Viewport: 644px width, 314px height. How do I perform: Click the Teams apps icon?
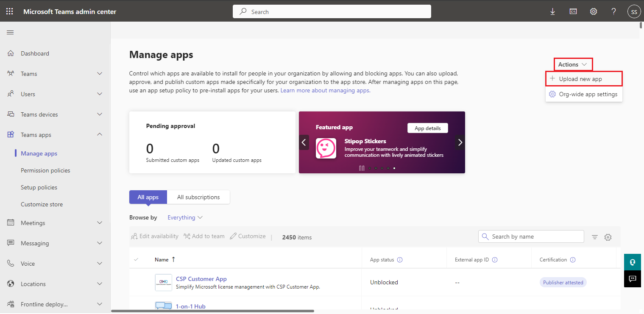(x=11, y=135)
